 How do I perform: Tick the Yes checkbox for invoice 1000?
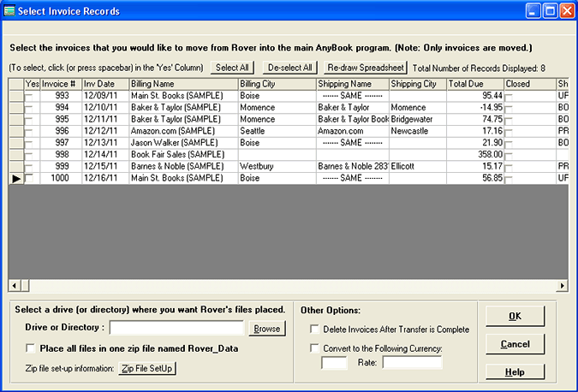tap(30, 178)
